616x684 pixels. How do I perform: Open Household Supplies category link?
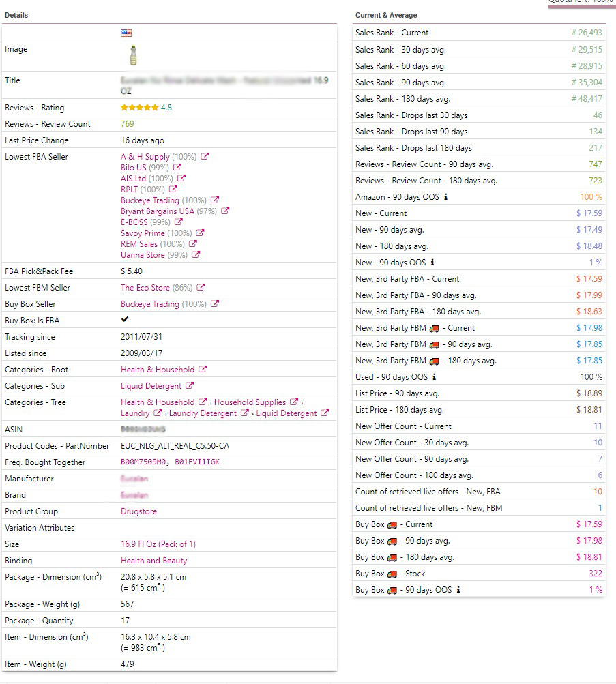point(250,402)
